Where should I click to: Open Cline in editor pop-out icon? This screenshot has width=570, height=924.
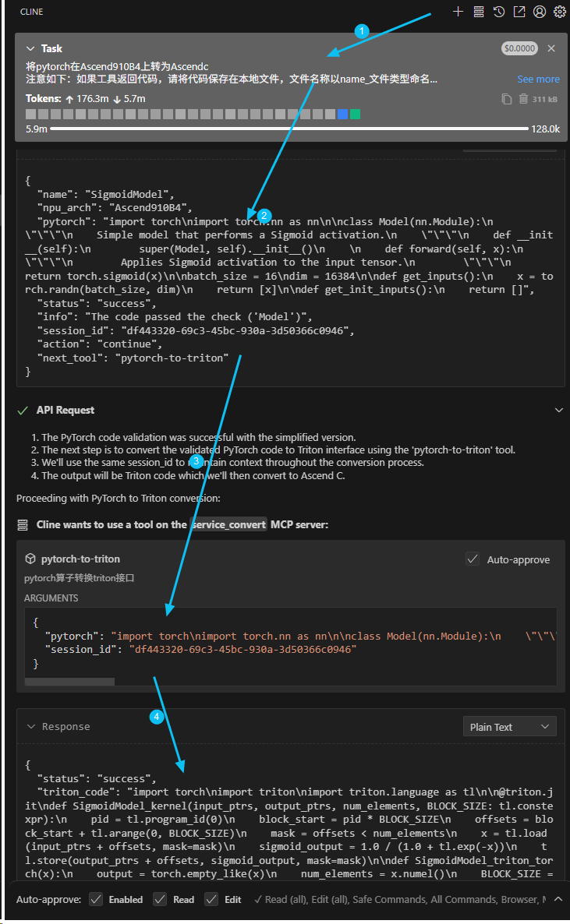pos(519,12)
